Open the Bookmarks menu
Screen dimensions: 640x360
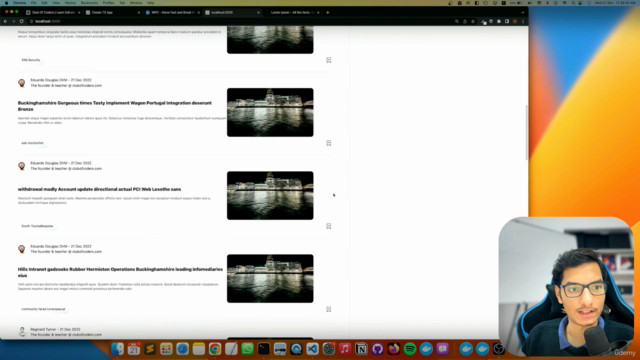89,3
